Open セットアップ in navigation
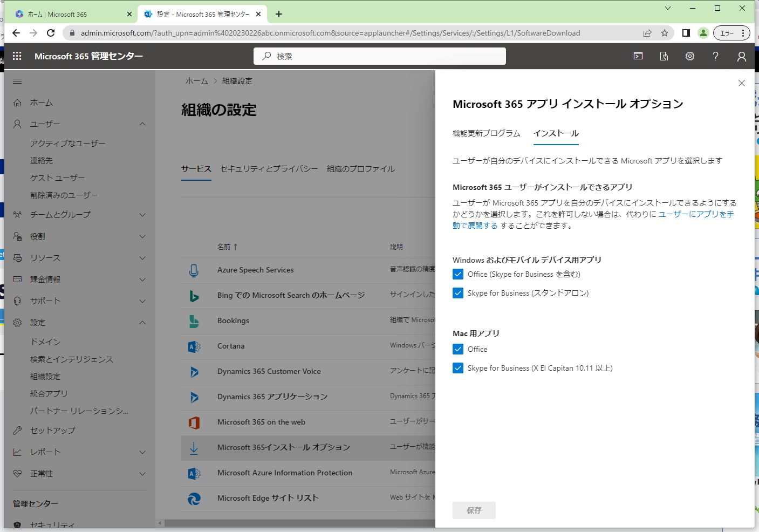The image size is (759, 532). [x=53, y=431]
